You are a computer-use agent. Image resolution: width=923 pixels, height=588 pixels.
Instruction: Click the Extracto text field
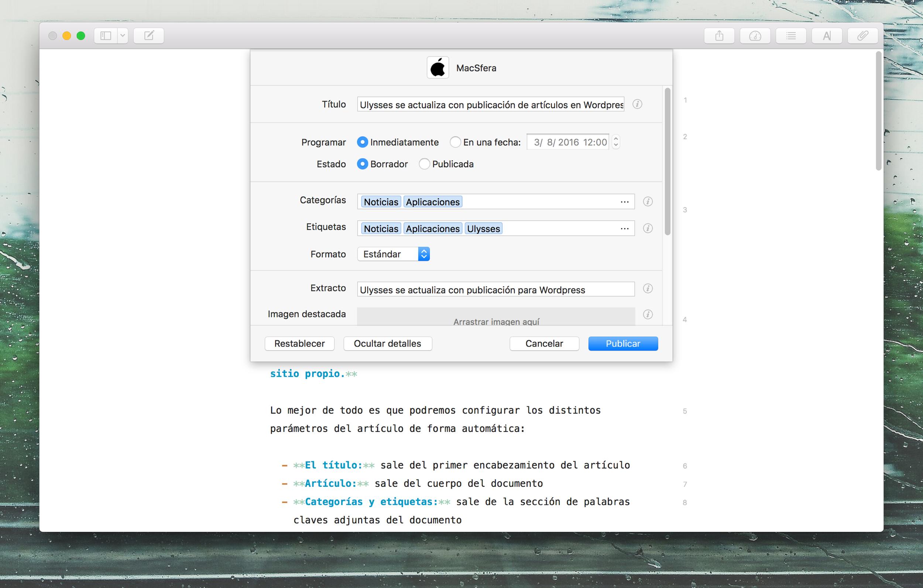click(496, 289)
